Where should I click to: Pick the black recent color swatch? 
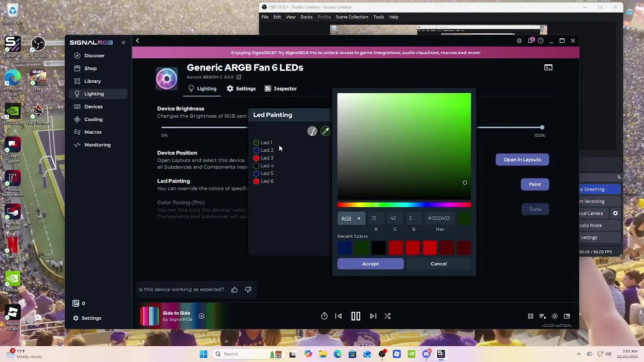(x=378, y=248)
